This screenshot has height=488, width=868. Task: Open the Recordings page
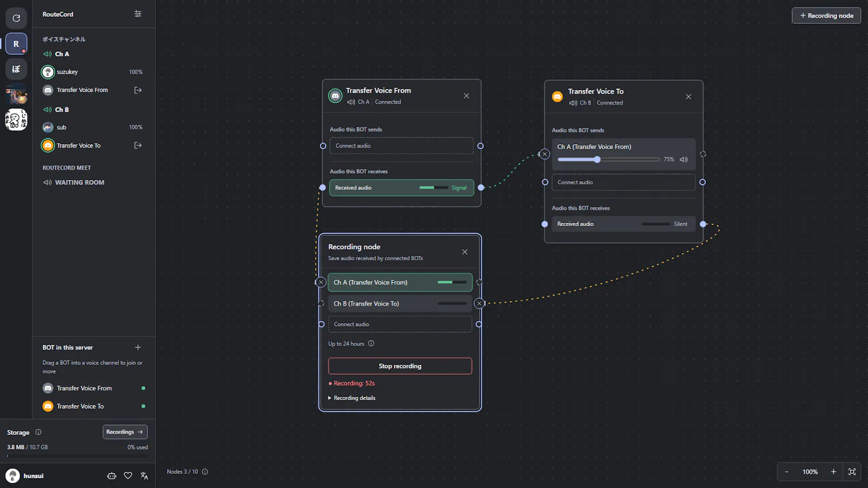tap(125, 432)
